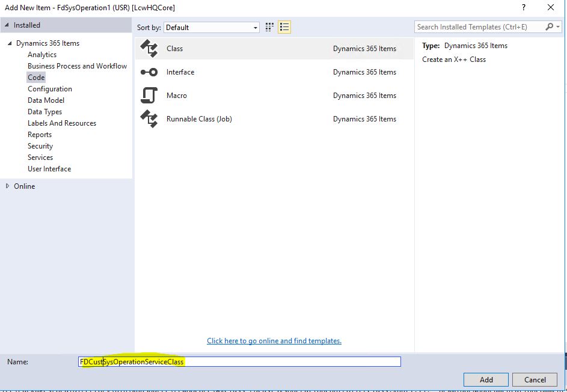Select the Configuration category
This screenshot has height=392, width=567.
tap(50, 89)
